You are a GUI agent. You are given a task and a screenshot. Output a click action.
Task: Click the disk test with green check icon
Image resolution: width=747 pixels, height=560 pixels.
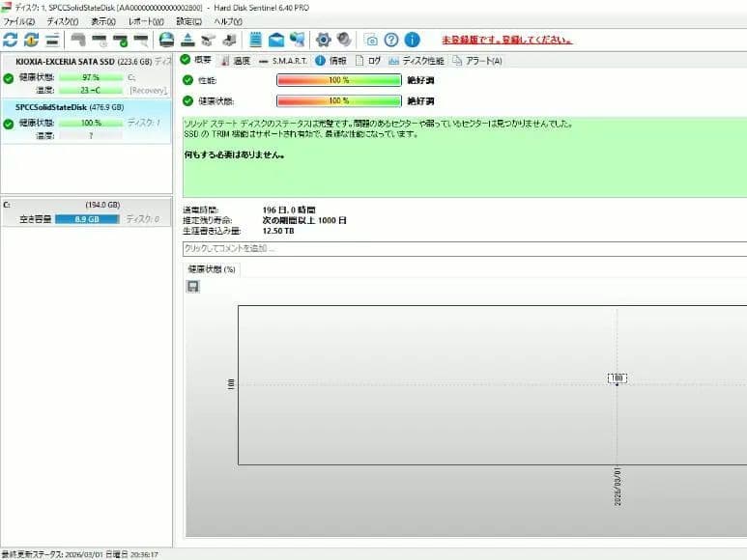coord(121,41)
